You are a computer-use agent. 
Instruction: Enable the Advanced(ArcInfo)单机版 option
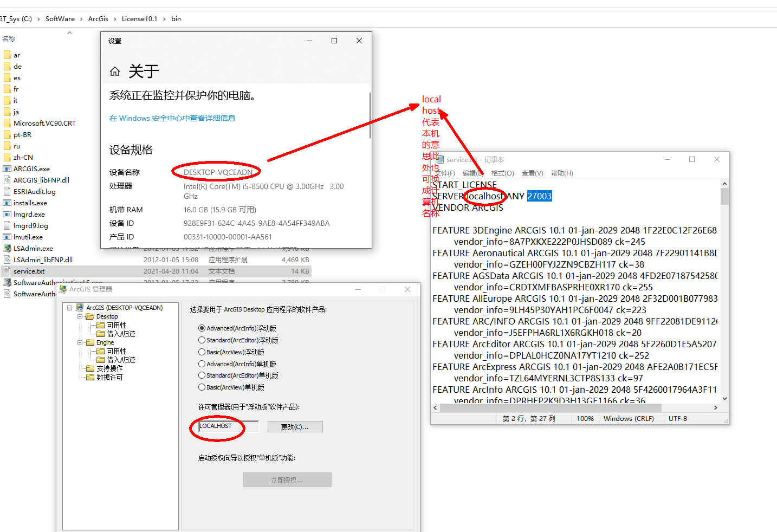(x=202, y=364)
